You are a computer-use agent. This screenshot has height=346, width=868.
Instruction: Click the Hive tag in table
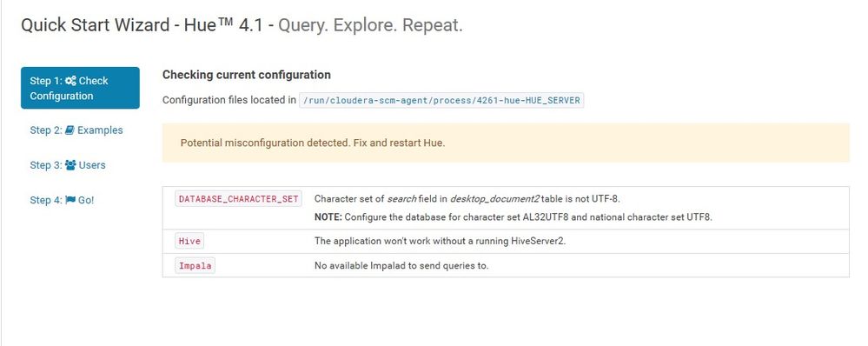189,242
